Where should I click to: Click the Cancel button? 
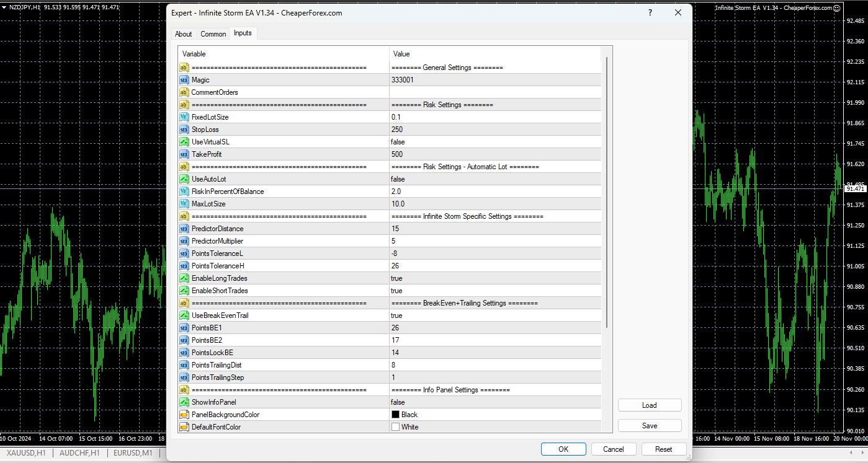click(x=614, y=449)
